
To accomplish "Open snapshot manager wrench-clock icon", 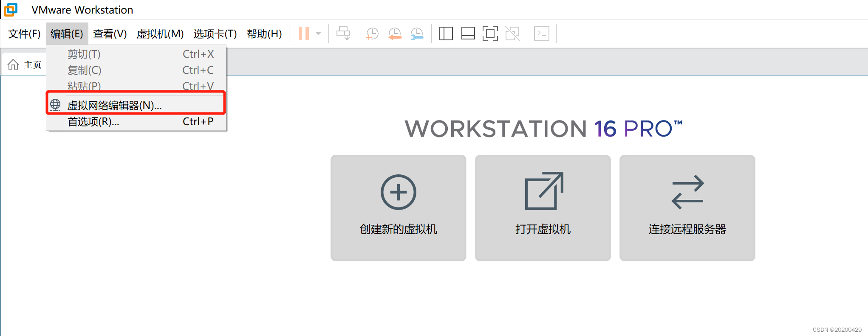I will (417, 34).
